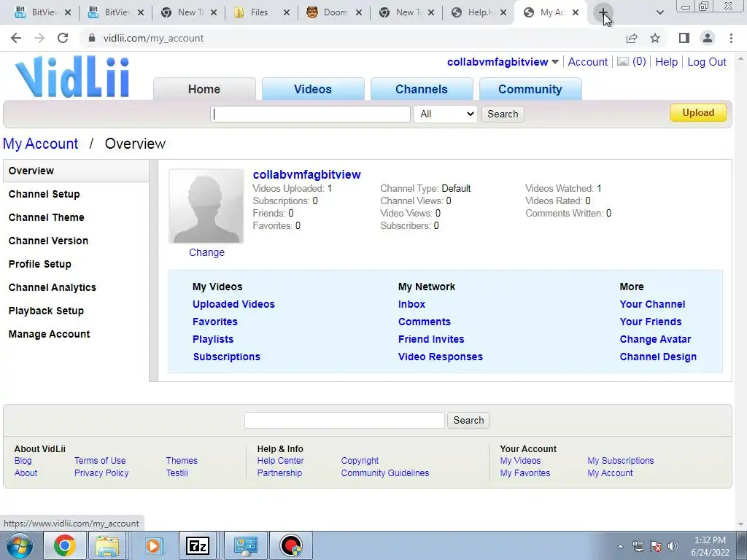Select Manage Account in sidebar
Screen dimensions: 747x560
pos(49,334)
